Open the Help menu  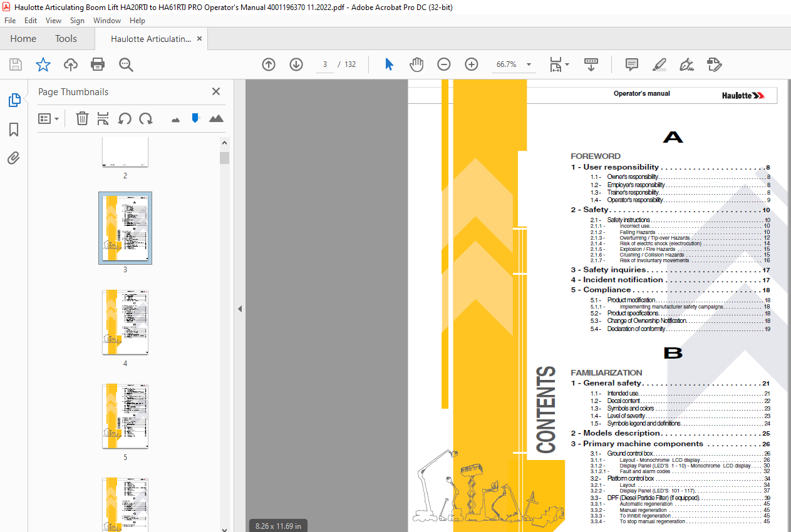[x=137, y=21]
